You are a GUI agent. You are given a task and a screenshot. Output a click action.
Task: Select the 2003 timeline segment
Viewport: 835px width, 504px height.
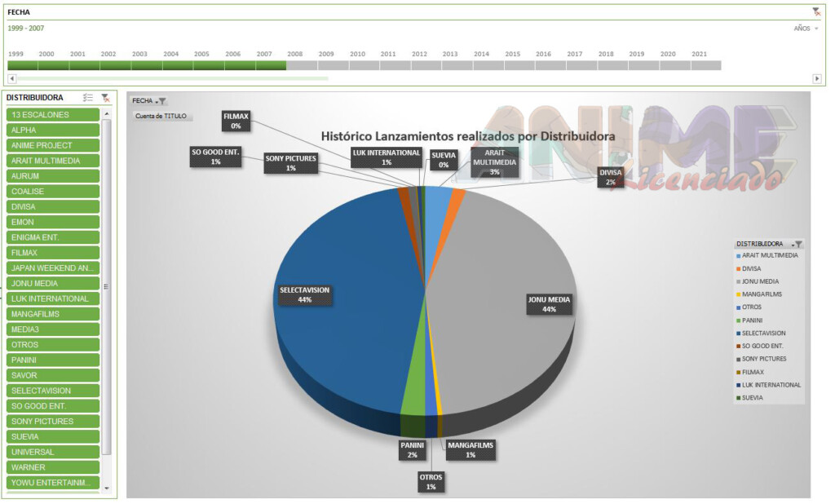click(x=147, y=65)
